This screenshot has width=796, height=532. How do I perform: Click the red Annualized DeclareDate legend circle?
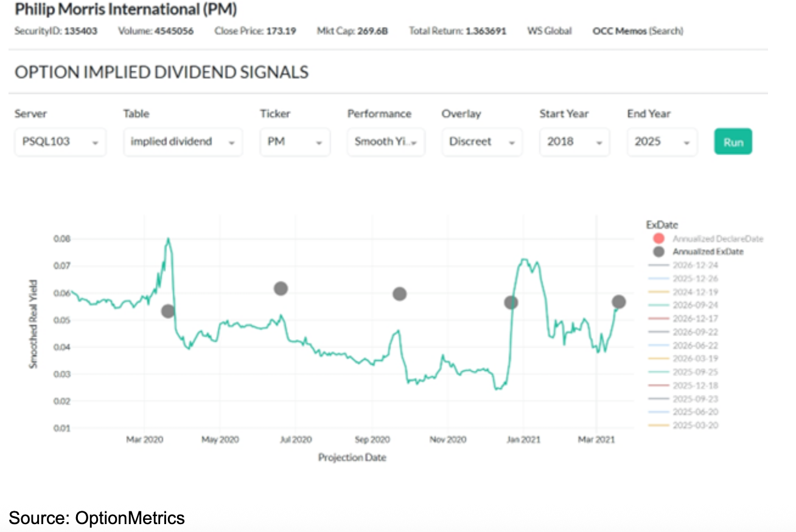pyautogui.click(x=658, y=238)
